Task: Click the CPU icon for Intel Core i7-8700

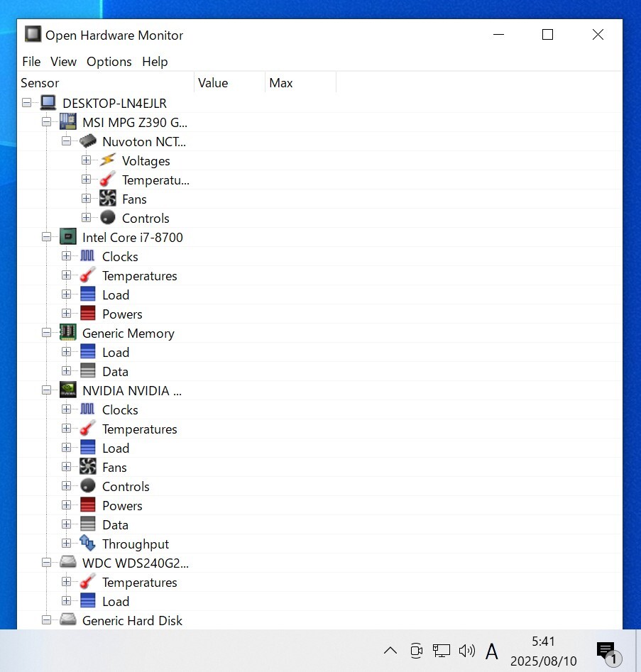Action: pos(67,237)
